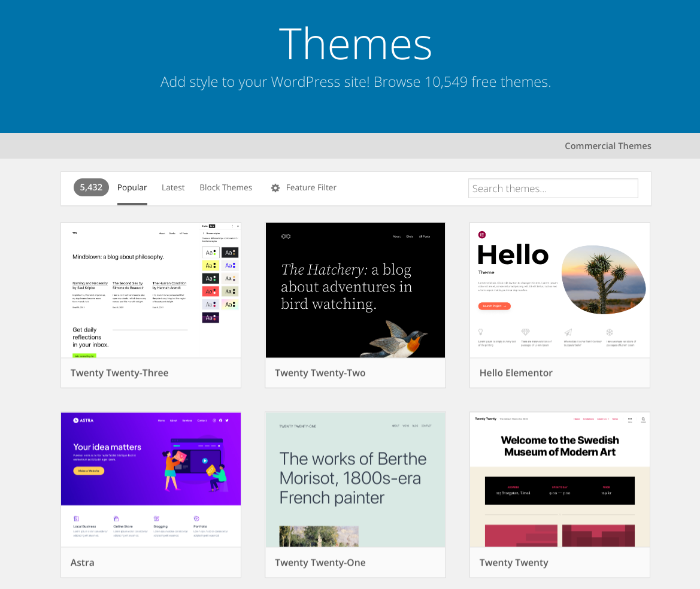Click the 5,432 theme count badge
The image size is (700, 589).
pos(91,187)
